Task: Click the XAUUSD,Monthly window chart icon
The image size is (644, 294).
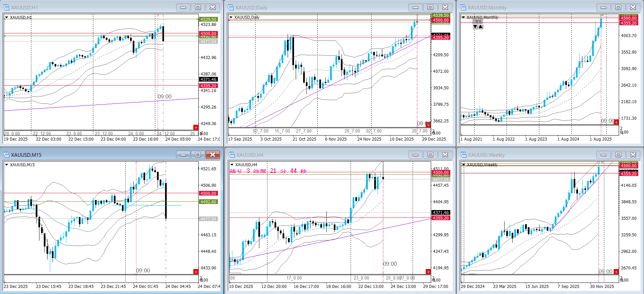Action: tap(463, 7)
